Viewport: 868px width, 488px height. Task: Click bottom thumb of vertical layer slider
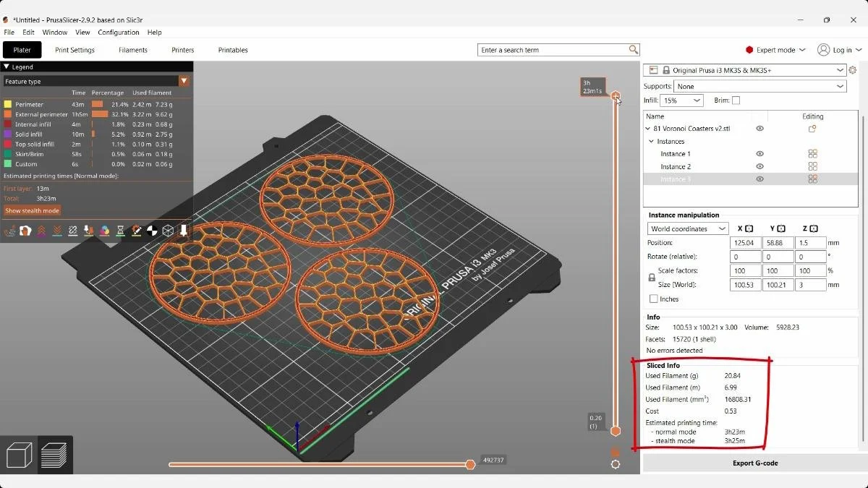[616, 431]
